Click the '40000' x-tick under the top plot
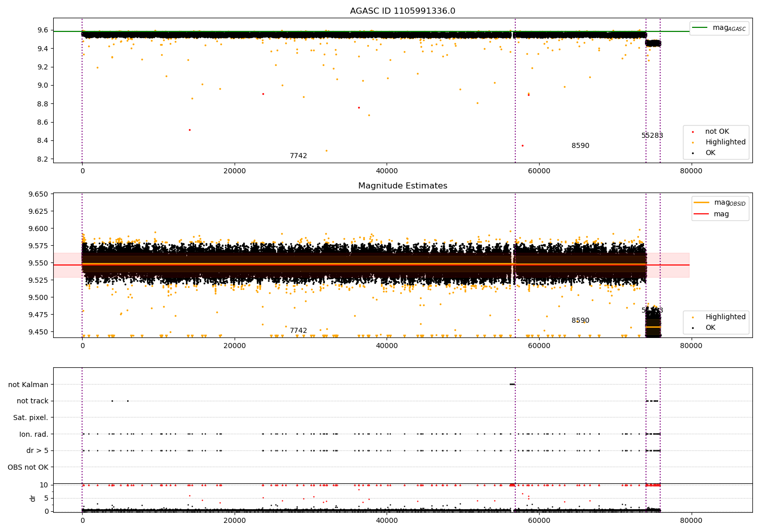This screenshot has height=532, width=760. pyautogui.click(x=387, y=171)
